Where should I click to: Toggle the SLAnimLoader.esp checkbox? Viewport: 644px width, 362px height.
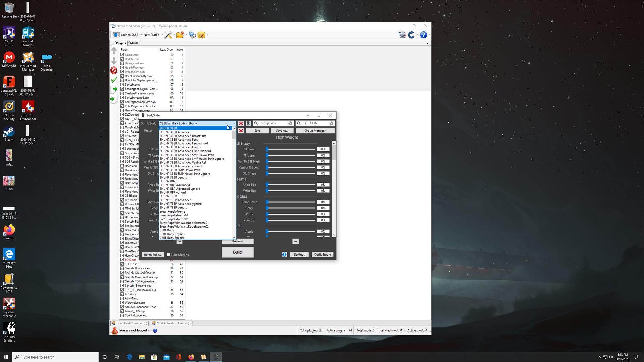(x=122, y=315)
